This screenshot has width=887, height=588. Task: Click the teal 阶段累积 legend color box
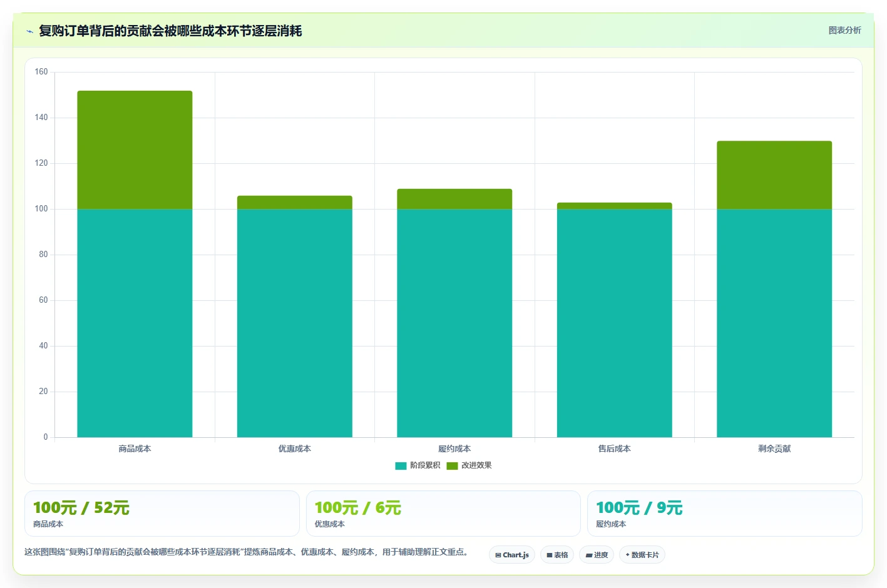401,465
